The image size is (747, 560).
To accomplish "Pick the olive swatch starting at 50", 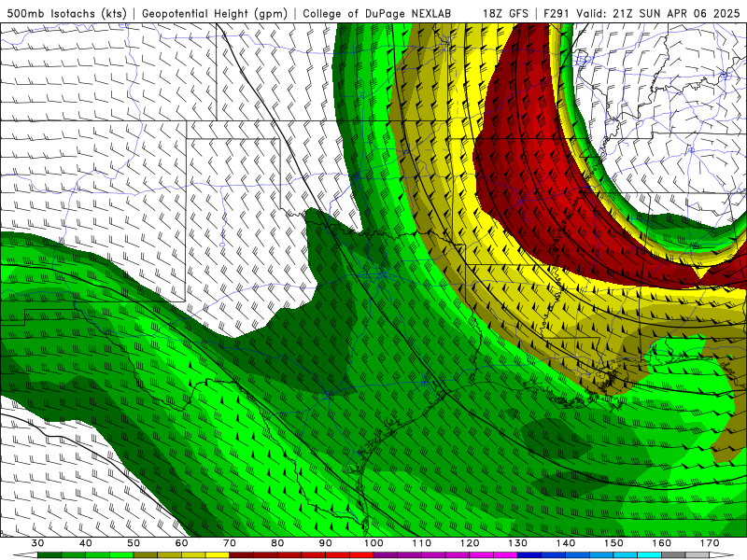I will pyautogui.click(x=146, y=555).
